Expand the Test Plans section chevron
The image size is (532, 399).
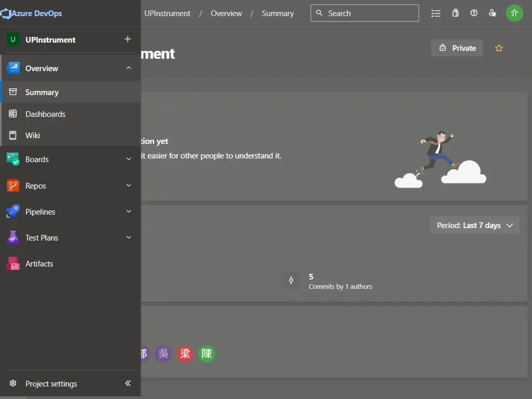[x=129, y=237]
